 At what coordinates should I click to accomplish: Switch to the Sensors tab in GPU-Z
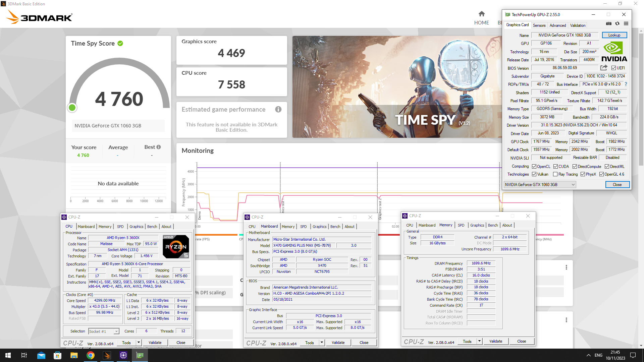click(x=539, y=25)
